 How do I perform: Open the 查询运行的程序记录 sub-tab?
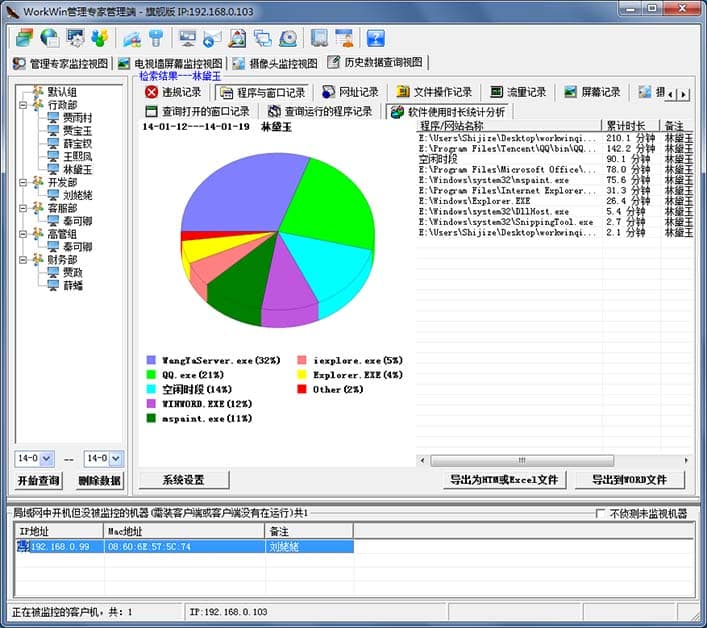(320, 111)
